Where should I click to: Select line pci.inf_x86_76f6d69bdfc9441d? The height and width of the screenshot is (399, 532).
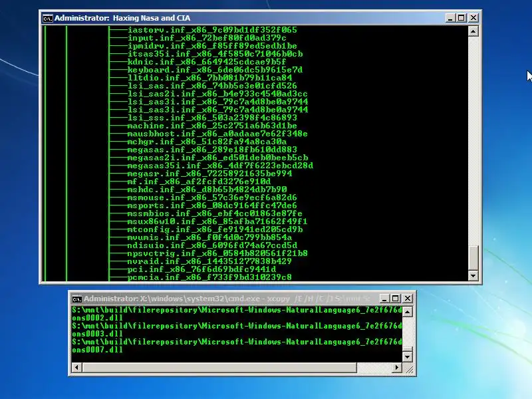click(201, 269)
